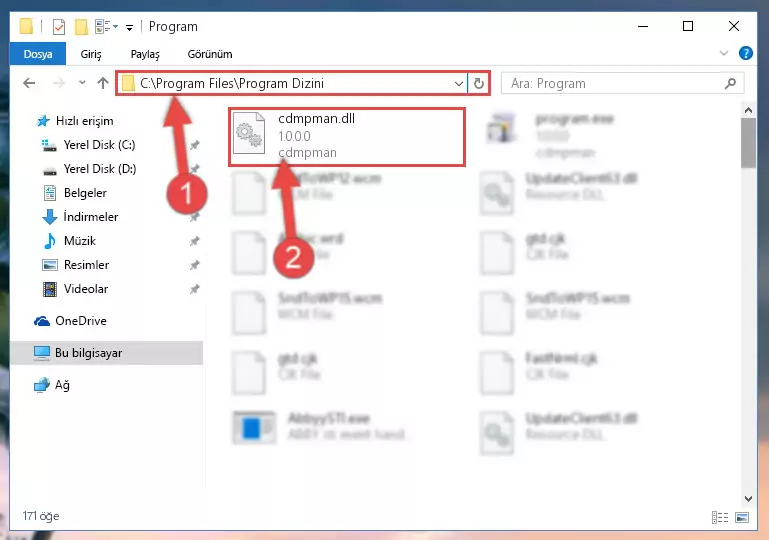The height and width of the screenshot is (540, 769).
Task: Unpin İndirmeler using its pin icon
Action: (x=195, y=217)
